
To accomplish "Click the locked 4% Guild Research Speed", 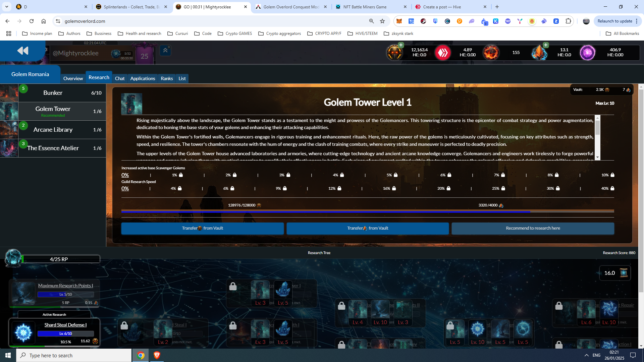I will (176, 188).
